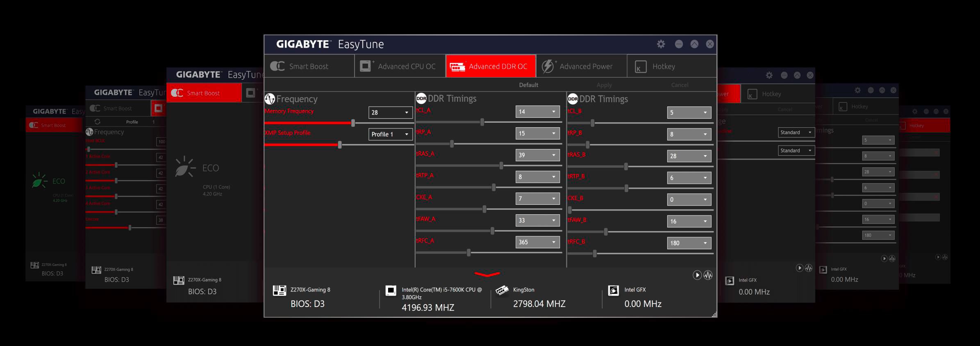Switch to the Smart Boost tab
The image size is (980, 346).
click(309, 66)
